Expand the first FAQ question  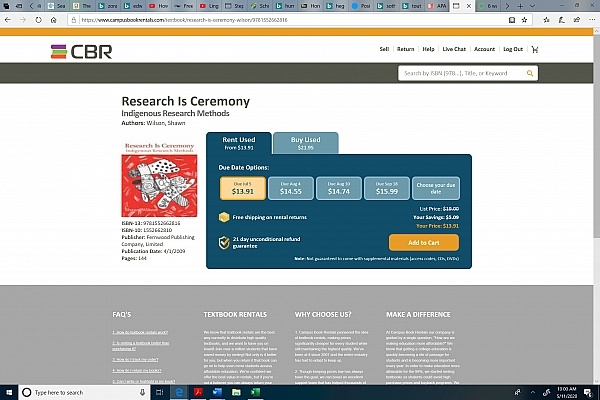144,330
